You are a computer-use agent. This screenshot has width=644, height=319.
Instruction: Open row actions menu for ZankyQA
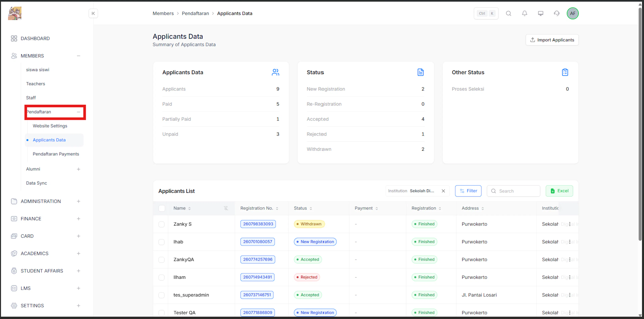pyautogui.click(x=570, y=259)
